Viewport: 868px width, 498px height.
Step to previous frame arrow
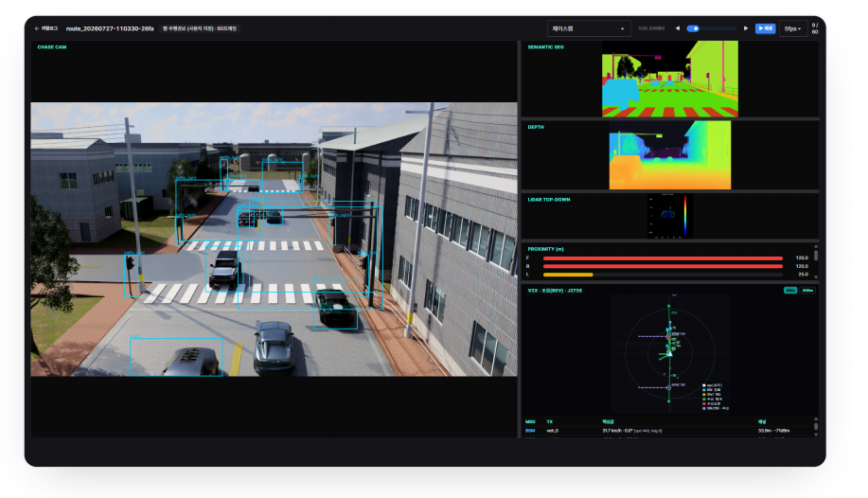click(678, 28)
